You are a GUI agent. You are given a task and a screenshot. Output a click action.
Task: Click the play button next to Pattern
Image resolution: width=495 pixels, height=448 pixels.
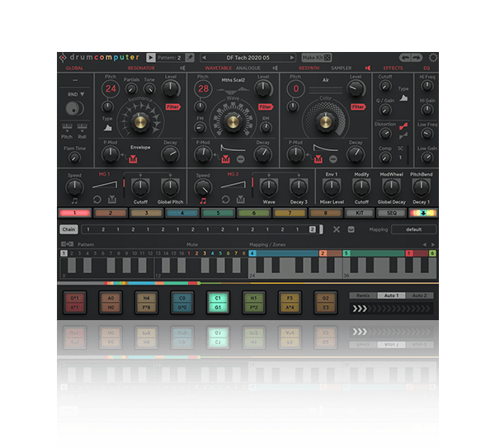coord(151,58)
